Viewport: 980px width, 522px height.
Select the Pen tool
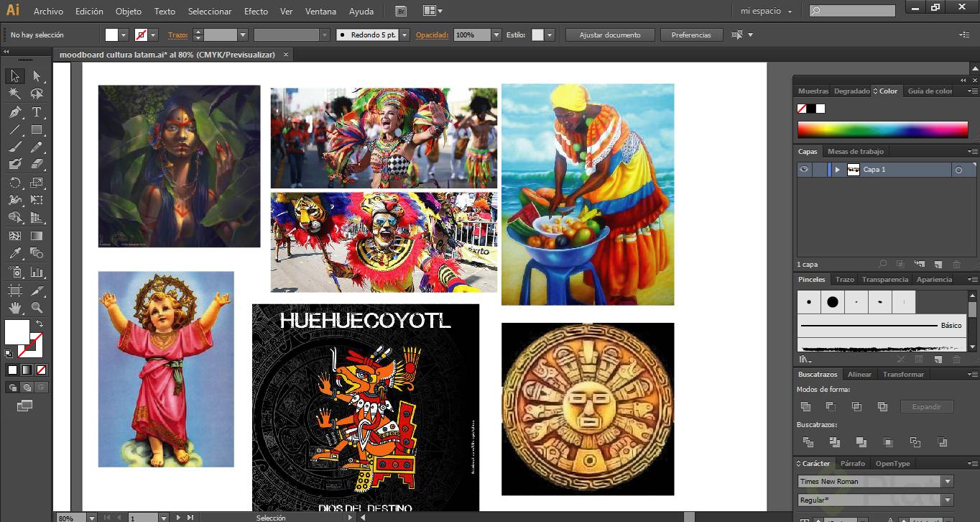pos(14,112)
